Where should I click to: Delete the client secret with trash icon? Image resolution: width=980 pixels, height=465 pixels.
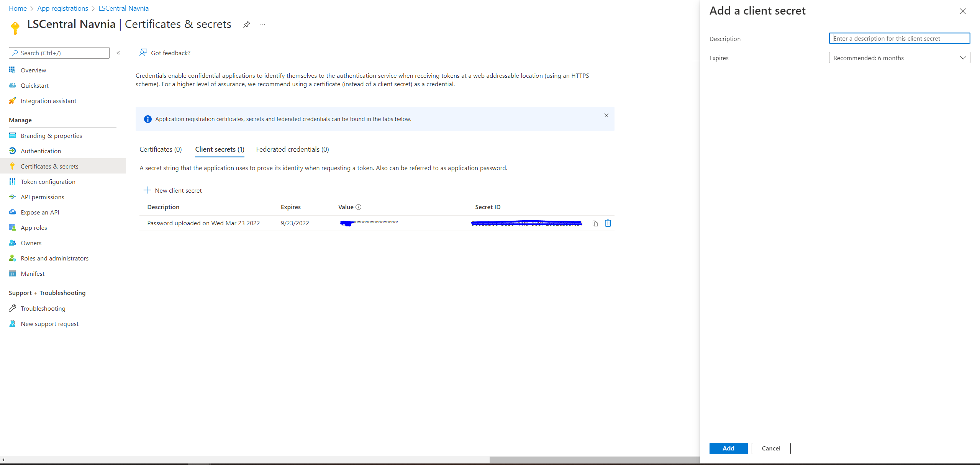tap(608, 223)
